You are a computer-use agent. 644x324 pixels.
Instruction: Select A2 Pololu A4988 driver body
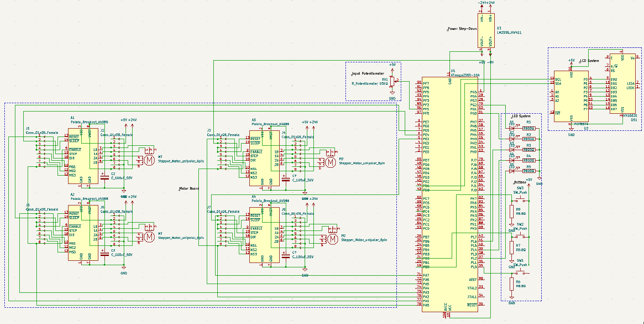(83, 233)
